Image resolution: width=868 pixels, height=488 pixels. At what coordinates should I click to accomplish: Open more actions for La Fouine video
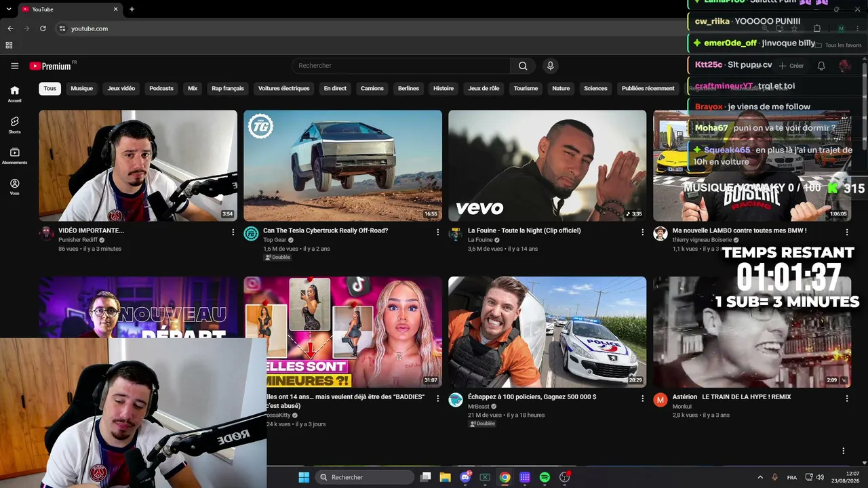[x=643, y=232]
